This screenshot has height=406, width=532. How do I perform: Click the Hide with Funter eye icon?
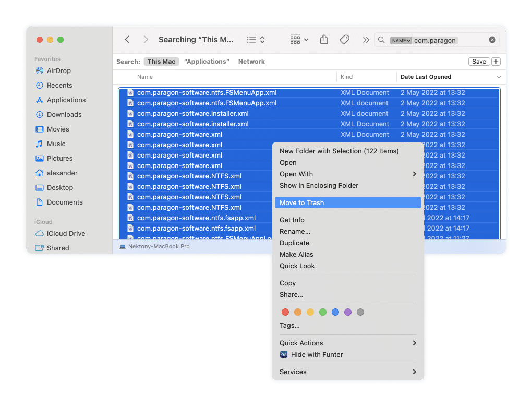click(x=283, y=354)
